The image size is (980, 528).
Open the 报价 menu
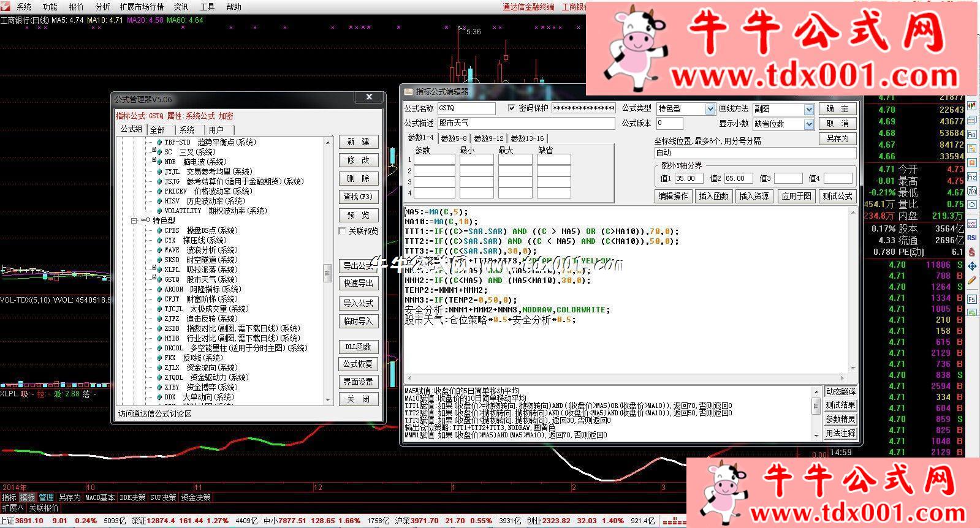click(77, 7)
